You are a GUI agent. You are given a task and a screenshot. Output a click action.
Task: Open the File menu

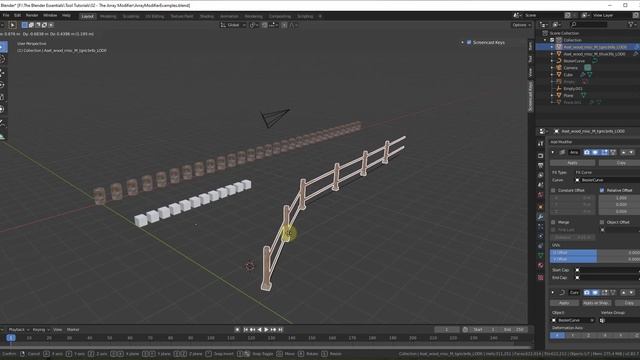click(6, 16)
